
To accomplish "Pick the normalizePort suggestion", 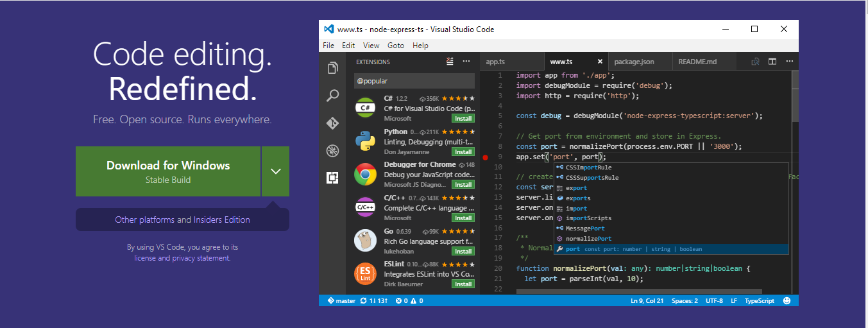I will [671, 239].
